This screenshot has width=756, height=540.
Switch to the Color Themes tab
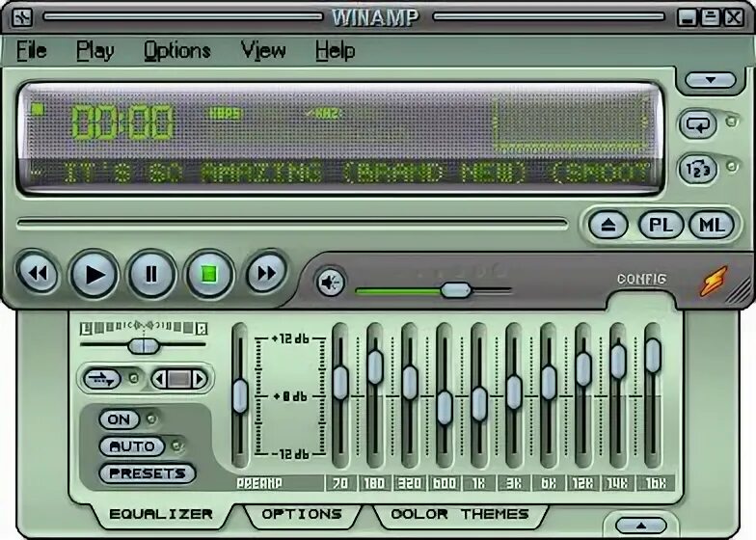(x=460, y=514)
